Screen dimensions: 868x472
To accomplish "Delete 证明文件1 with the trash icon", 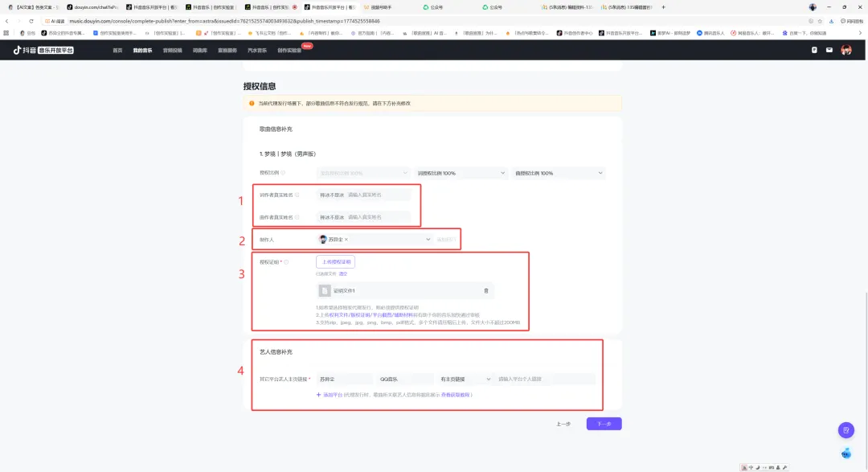I will click(x=486, y=291).
